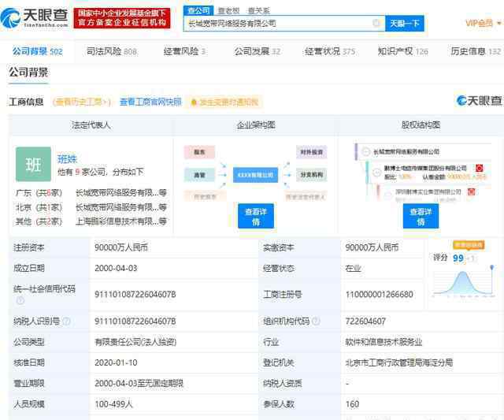Click the 人员规模 value 100-499人
Screen dimensions: 504x420
coord(113,403)
